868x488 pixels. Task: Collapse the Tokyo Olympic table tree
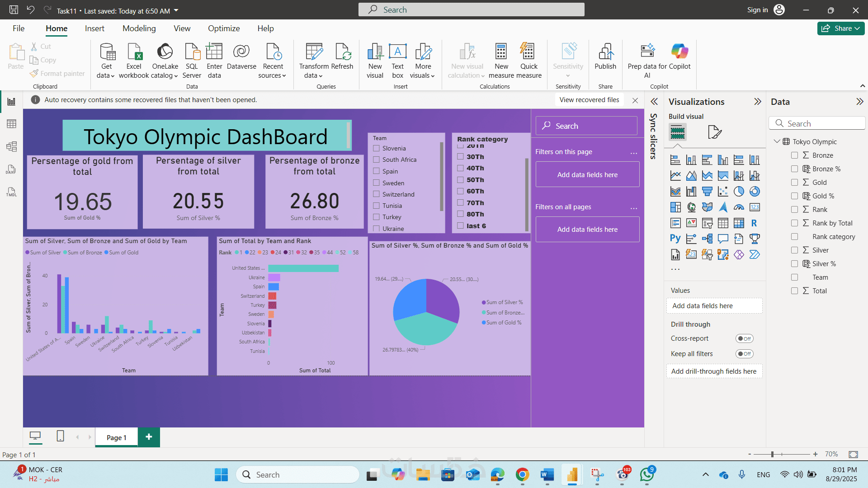click(777, 141)
